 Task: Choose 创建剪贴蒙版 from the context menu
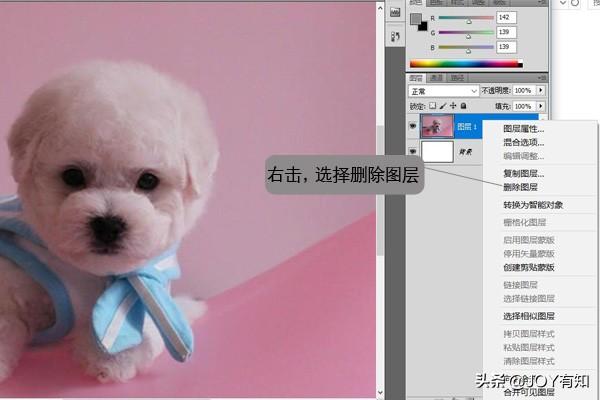tap(529, 267)
